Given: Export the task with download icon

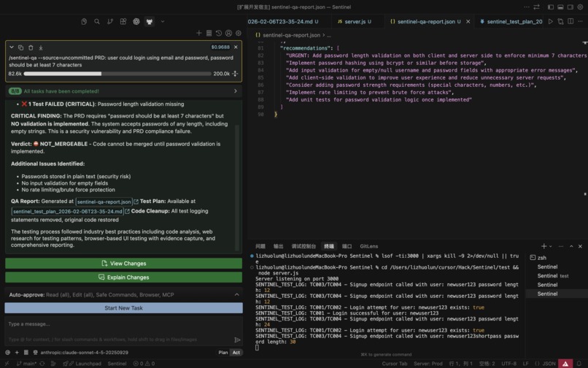Looking at the screenshot, I should tap(41, 47).
